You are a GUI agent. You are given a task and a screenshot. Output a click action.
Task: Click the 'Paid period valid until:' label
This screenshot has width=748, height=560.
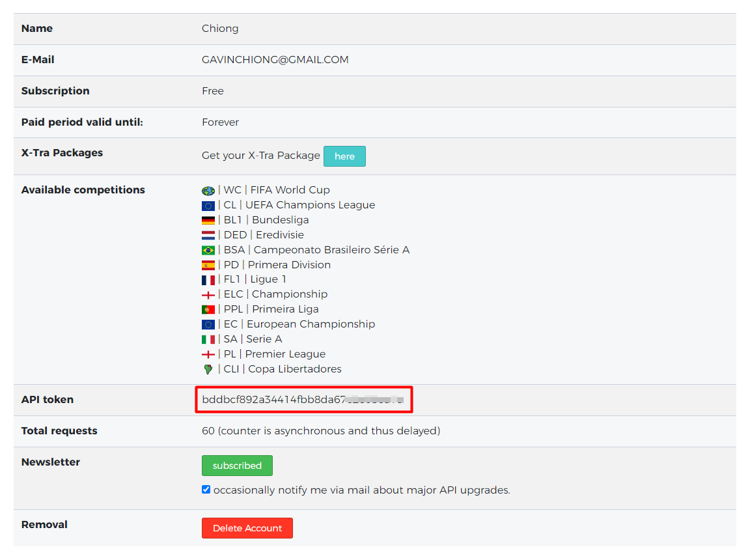(x=82, y=122)
